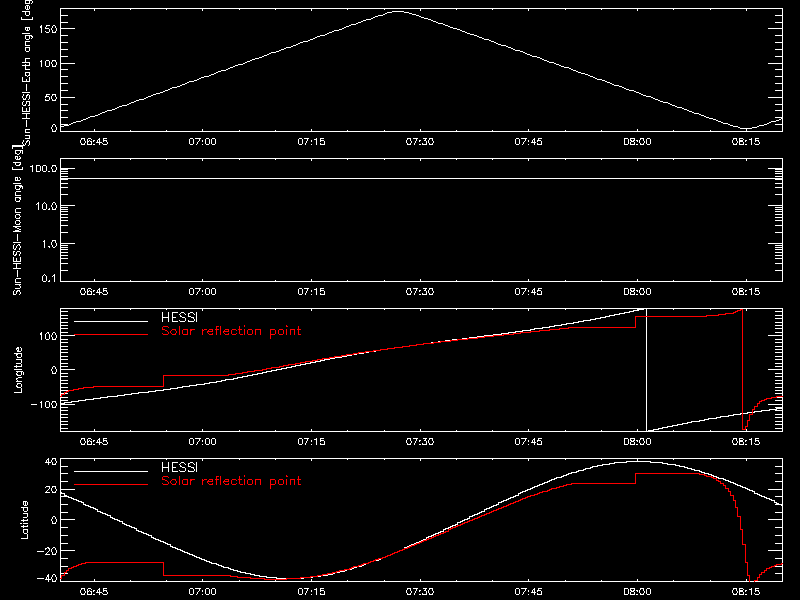Click the -20 tick on Latitude axis

[x=47, y=551]
